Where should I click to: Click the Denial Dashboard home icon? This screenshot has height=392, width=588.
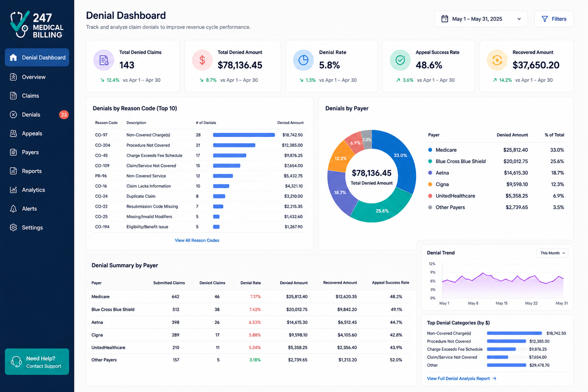coord(13,57)
